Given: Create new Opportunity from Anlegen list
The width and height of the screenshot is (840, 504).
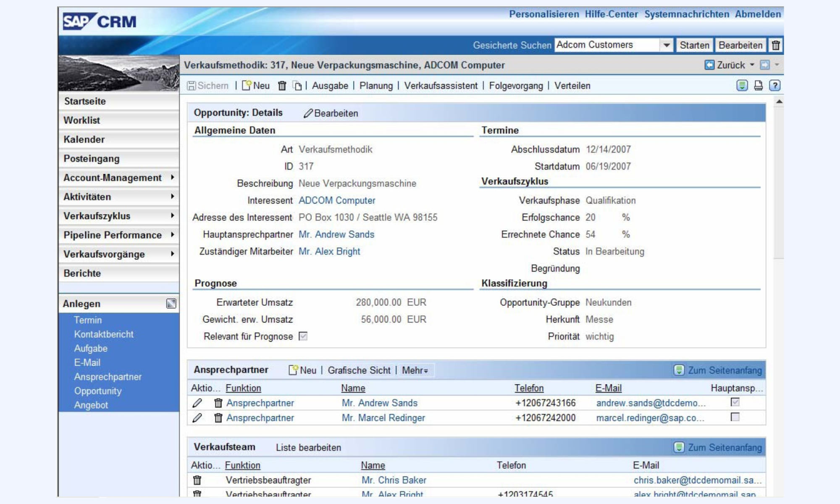Looking at the screenshot, I should pyautogui.click(x=98, y=391).
